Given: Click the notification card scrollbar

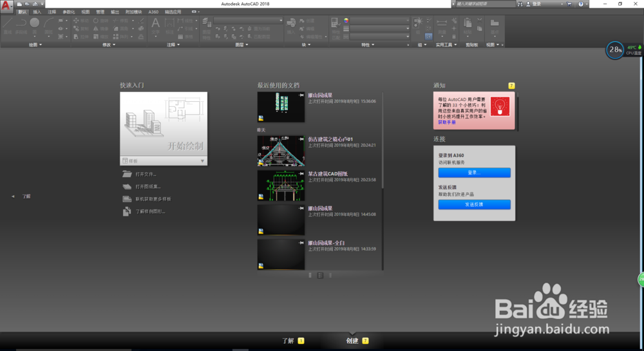Looking at the screenshot, I should coord(517,111).
